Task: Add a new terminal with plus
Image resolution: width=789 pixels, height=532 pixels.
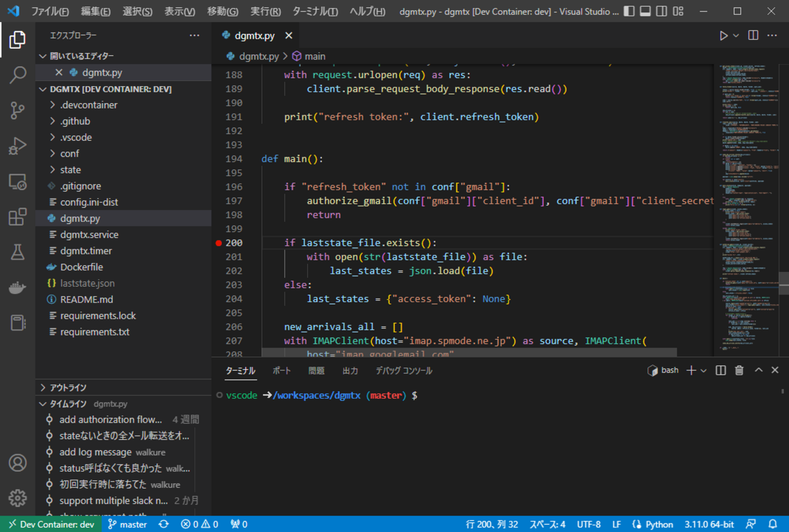Action: click(x=691, y=370)
